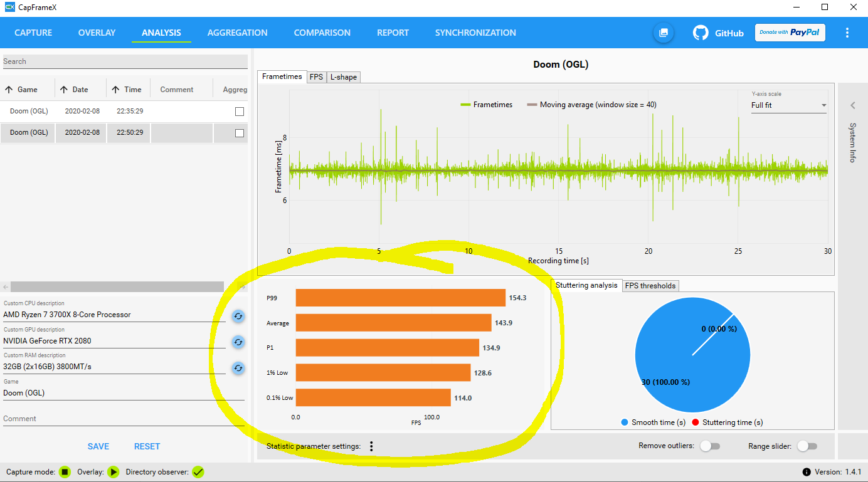Click the Average FPS bar
Image resolution: width=868 pixels, height=482 pixels.
(393, 323)
